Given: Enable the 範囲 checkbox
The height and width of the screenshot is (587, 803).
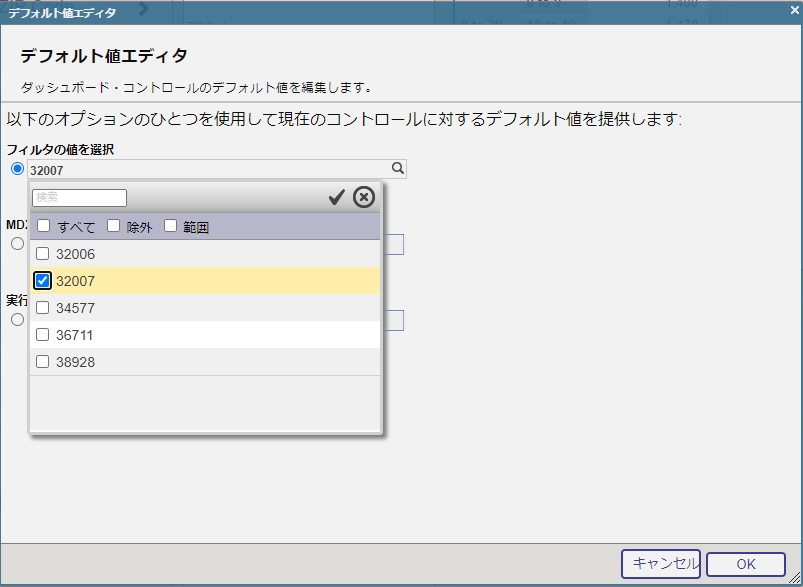Looking at the screenshot, I should pyautogui.click(x=170, y=227).
